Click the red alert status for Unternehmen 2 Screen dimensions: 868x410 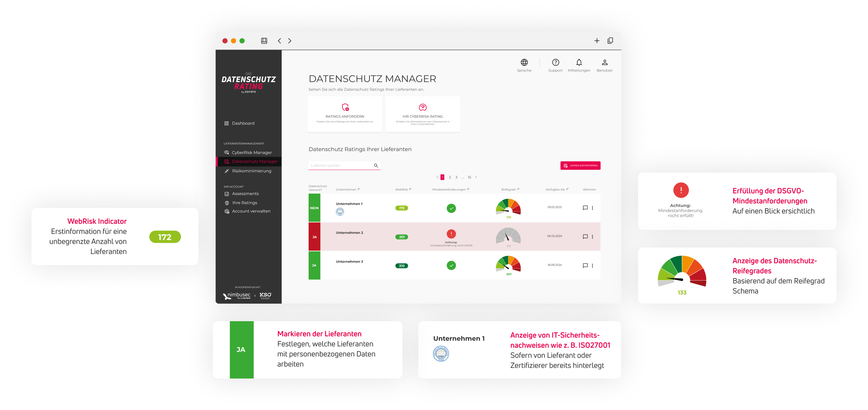pyautogui.click(x=451, y=233)
